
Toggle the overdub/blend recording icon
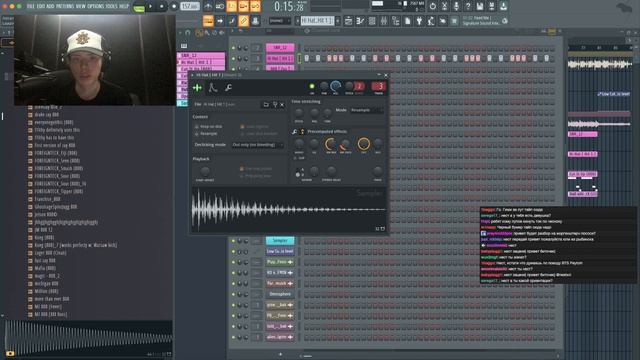tap(243, 7)
